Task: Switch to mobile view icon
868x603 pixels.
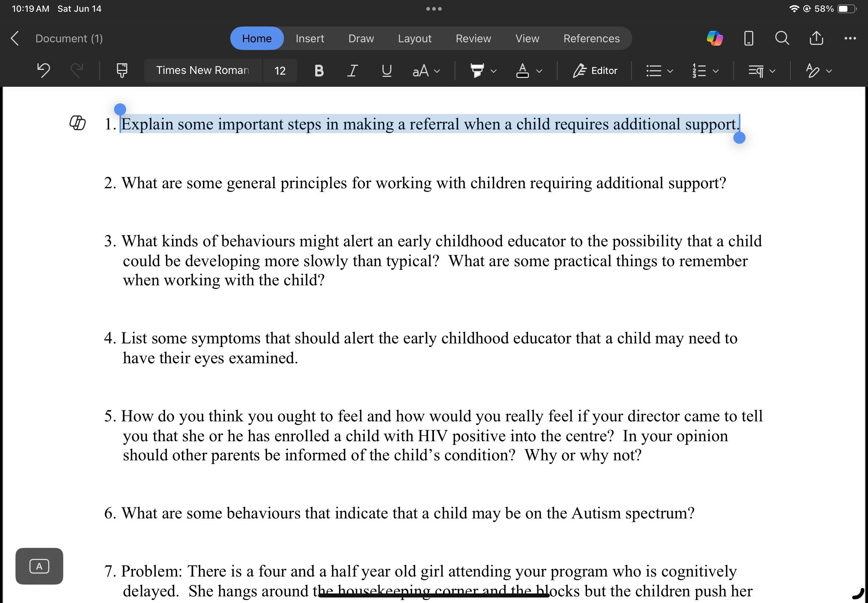Action: tap(748, 38)
